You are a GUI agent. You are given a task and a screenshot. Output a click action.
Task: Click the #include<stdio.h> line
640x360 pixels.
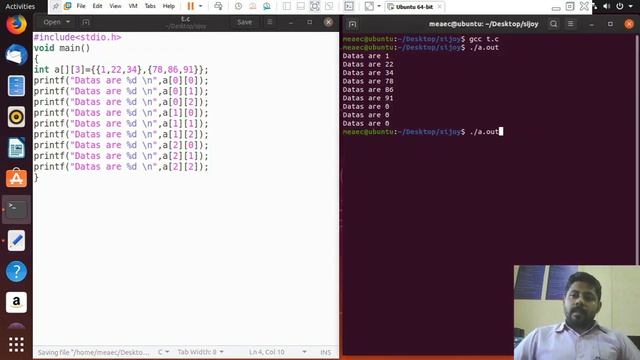pos(77,37)
